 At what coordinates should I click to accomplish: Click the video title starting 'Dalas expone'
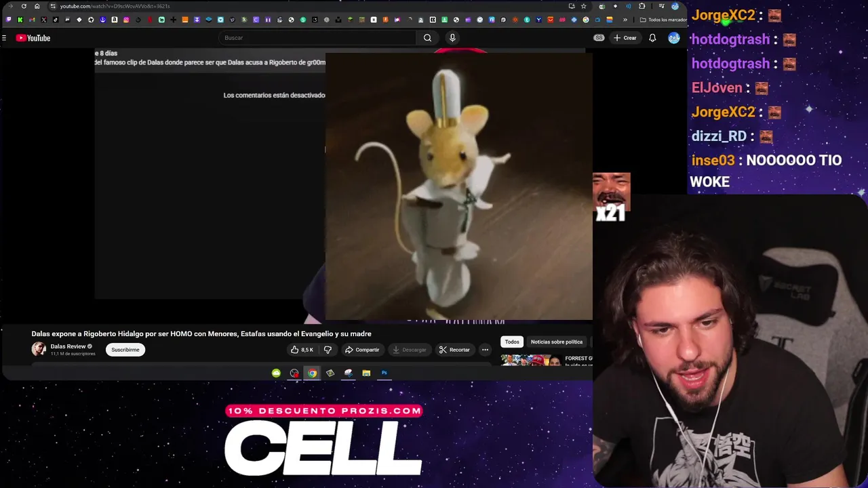pos(201,333)
